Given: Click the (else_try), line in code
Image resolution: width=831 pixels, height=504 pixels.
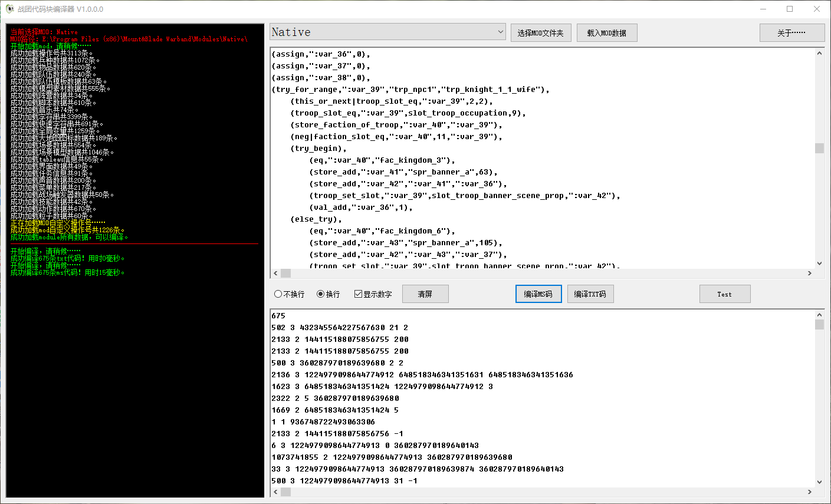Looking at the screenshot, I should 316,219.
